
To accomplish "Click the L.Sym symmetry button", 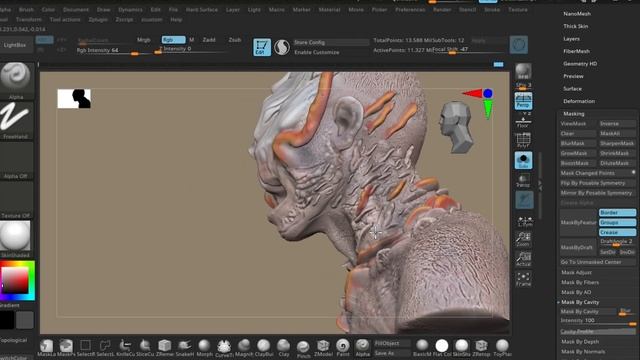I will (524, 221).
